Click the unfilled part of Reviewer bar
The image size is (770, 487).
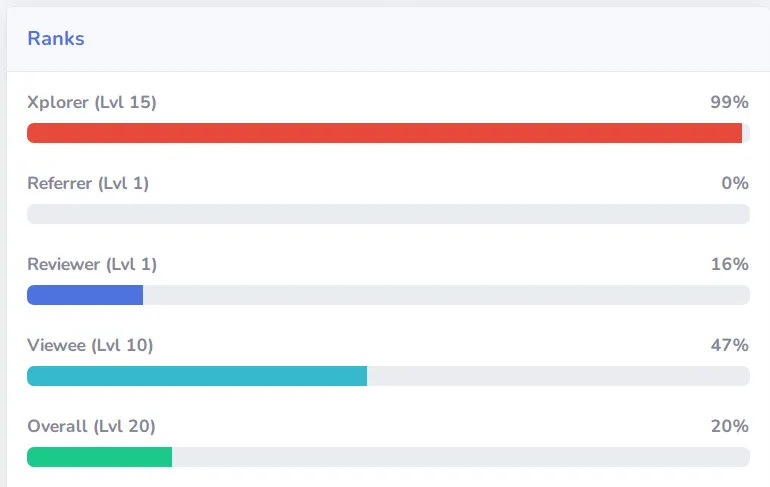pos(446,295)
